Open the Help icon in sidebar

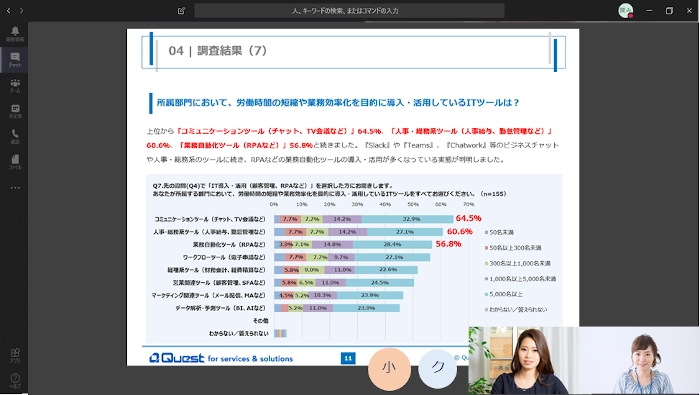pos(15,381)
